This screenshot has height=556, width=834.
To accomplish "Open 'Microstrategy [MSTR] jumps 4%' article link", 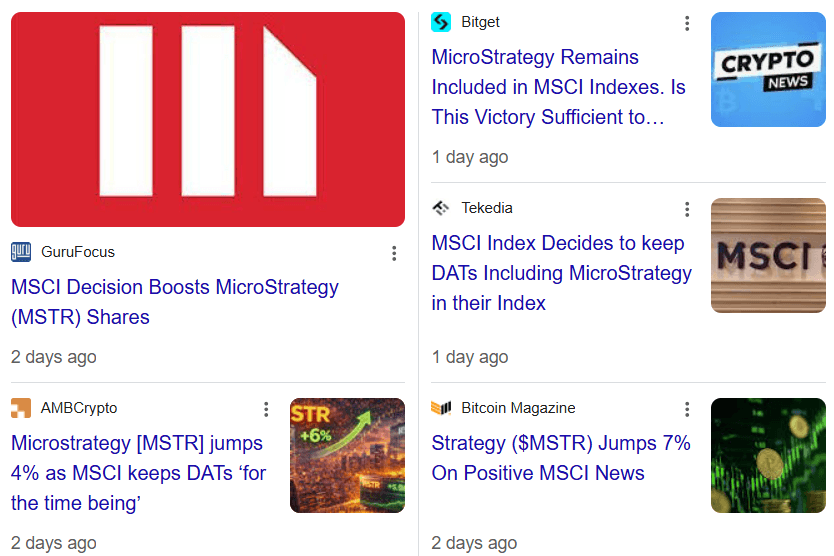I will tap(138, 473).
